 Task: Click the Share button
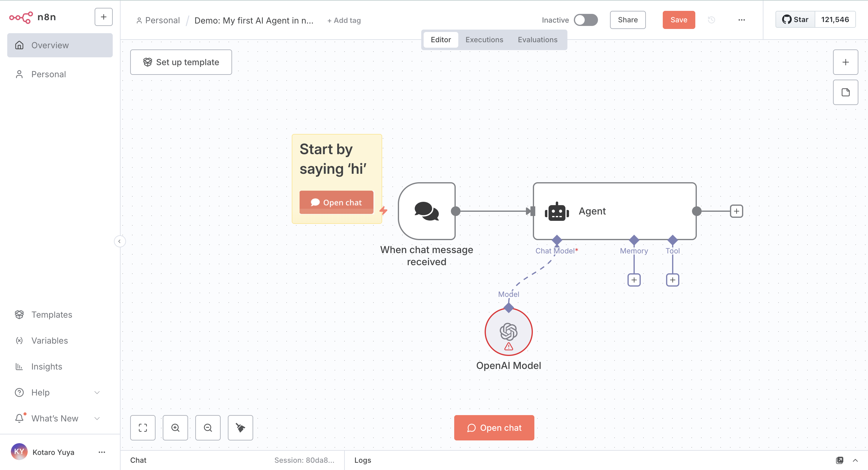pos(627,20)
